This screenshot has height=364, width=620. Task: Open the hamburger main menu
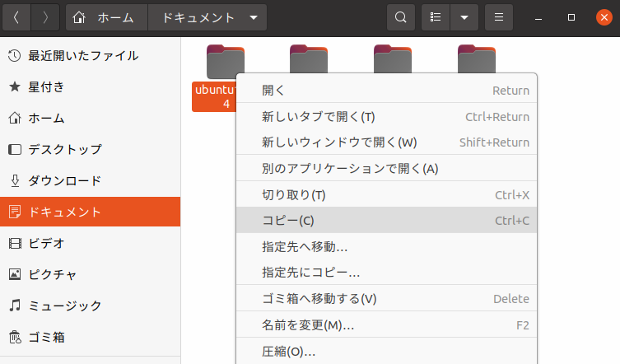click(496, 17)
